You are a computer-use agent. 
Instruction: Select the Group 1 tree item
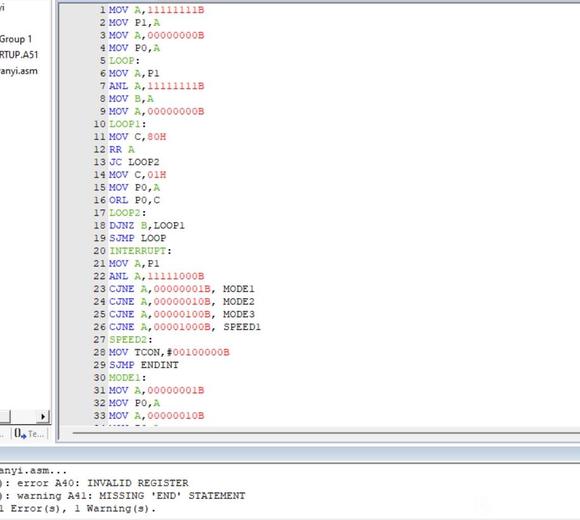click(16, 39)
